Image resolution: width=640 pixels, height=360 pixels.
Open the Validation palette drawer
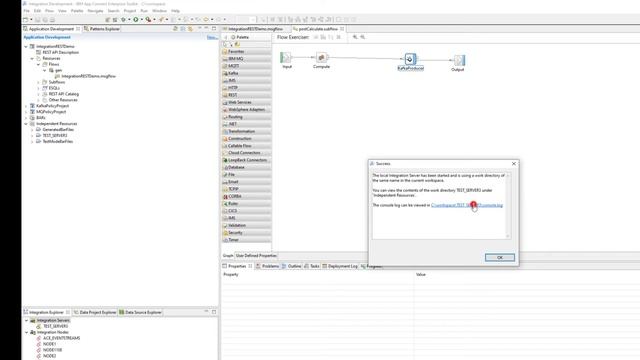click(247, 225)
